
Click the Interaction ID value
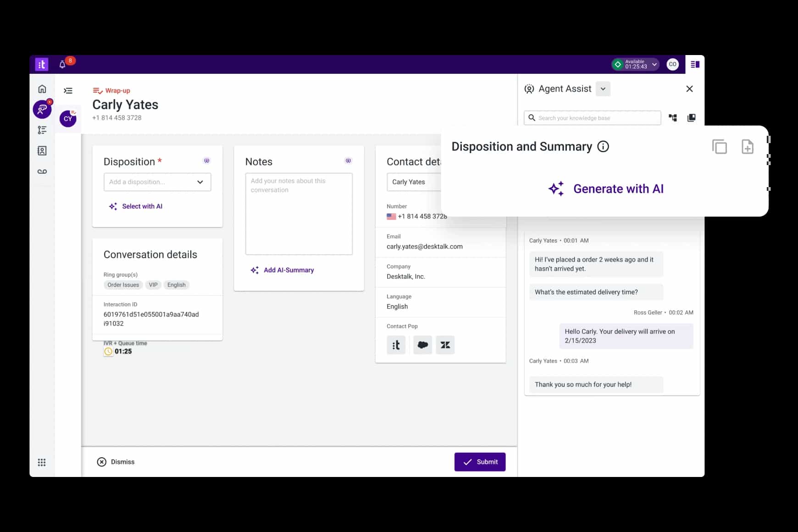point(151,319)
